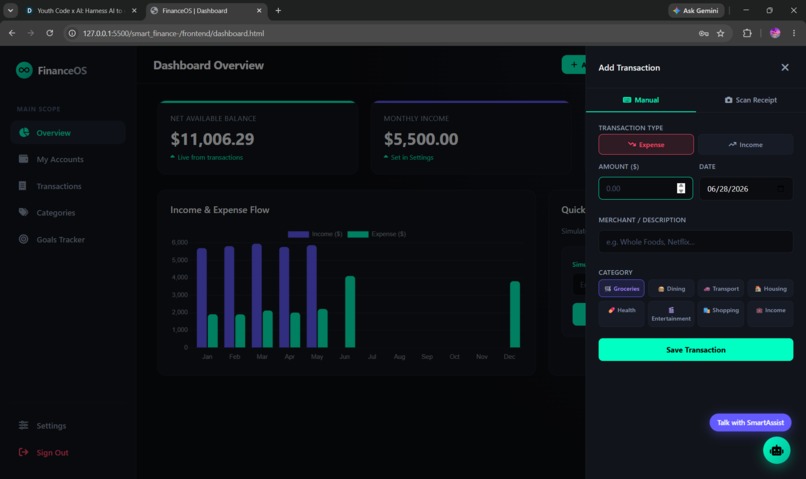Image resolution: width=806 pixels, height=479 pixels.
Task: Close the FinanceOS | Dashboard browser tab
Action: click(259, 10)
